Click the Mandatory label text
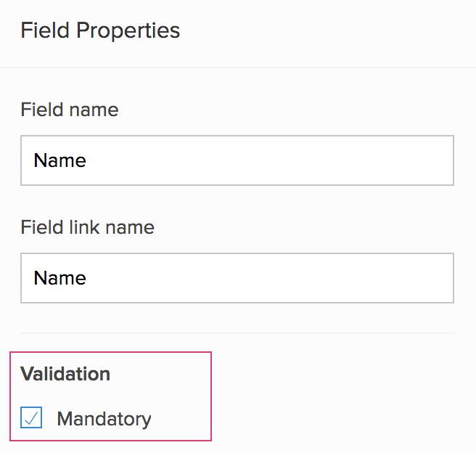This screenshot has width=476, height=453. 104,419
